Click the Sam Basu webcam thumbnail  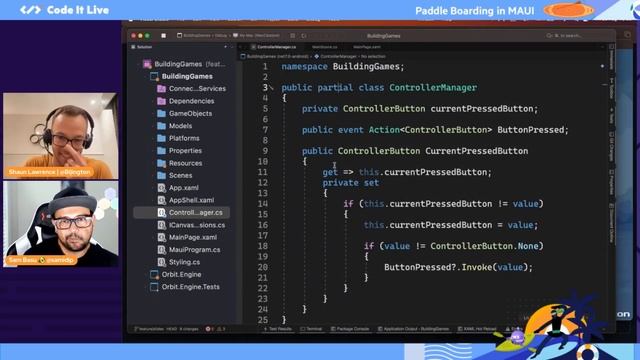(x=60, y=224)
